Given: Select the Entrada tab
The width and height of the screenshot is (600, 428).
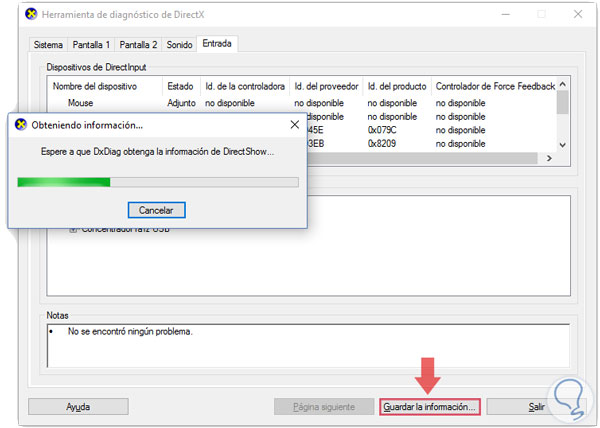Looking at the screenshot, I should pos(217,44).
